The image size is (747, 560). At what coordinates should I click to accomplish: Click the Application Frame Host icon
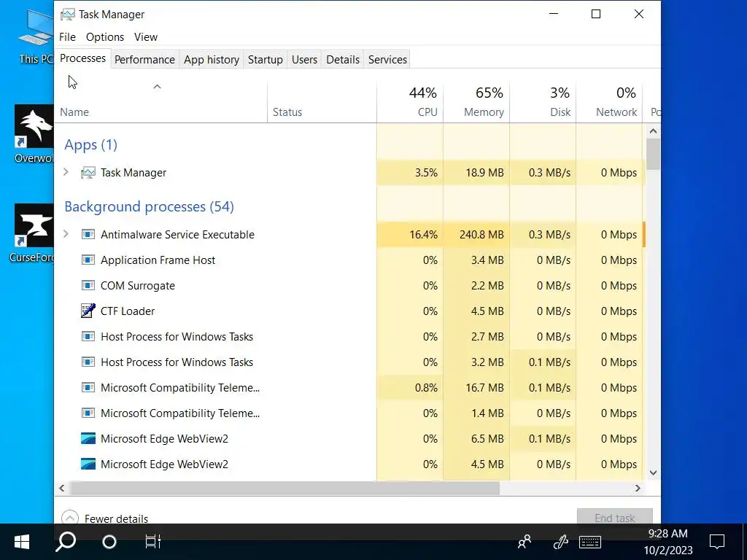(88, 260)
